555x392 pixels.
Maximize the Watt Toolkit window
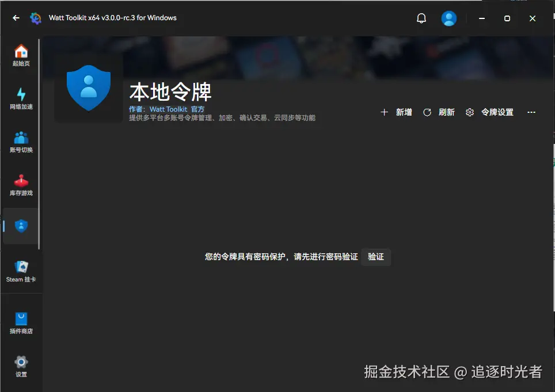pos(507,18)
